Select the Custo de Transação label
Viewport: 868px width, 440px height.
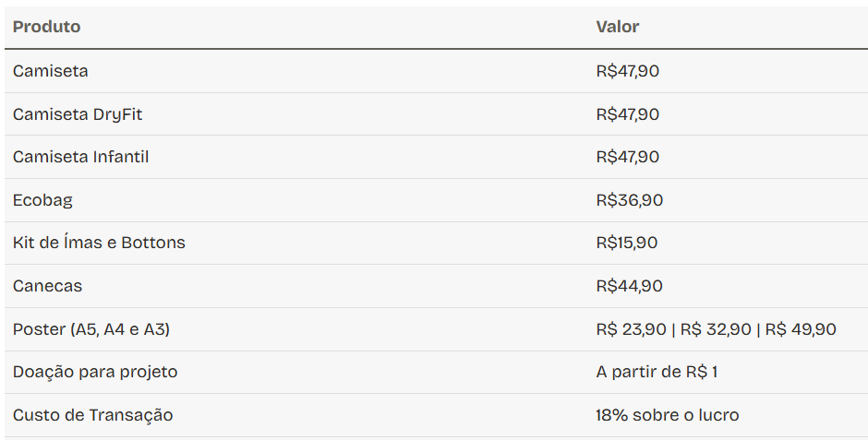point(92,415)
